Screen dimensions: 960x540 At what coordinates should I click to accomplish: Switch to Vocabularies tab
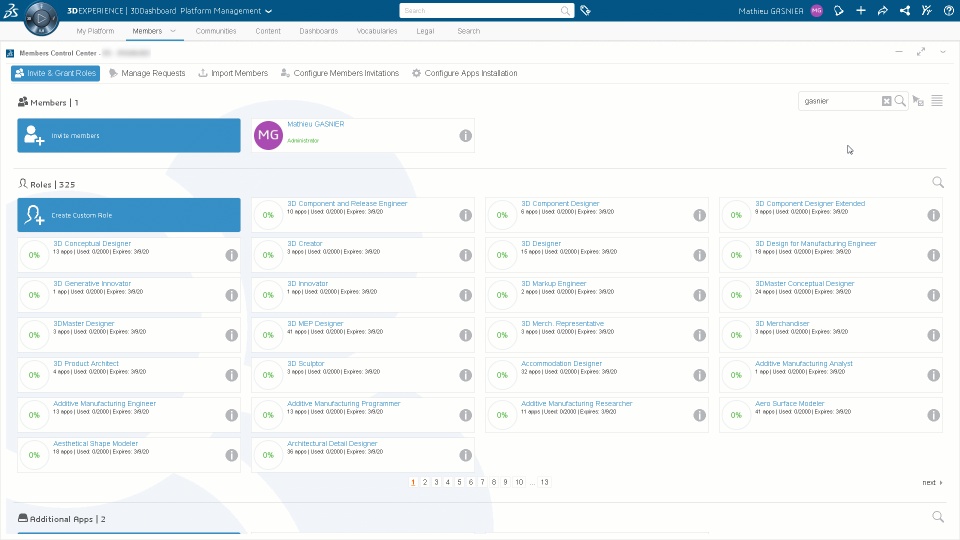tap(377, 31)
